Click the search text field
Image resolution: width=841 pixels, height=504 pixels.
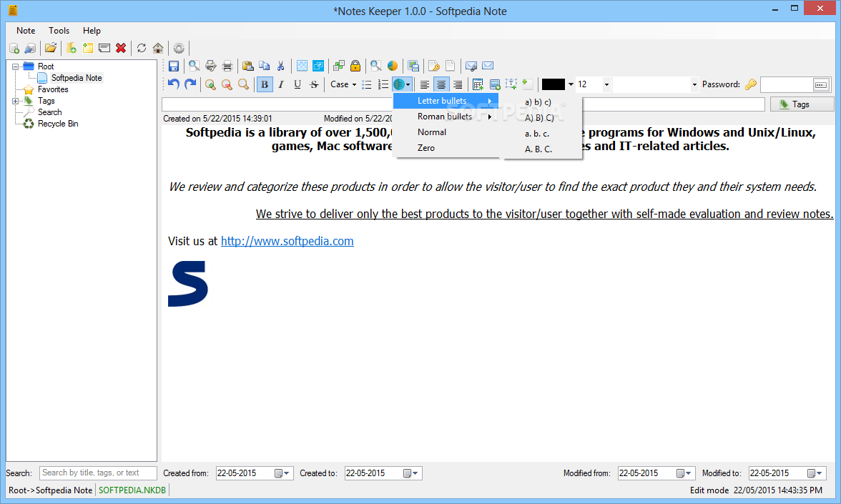point(98,473)
